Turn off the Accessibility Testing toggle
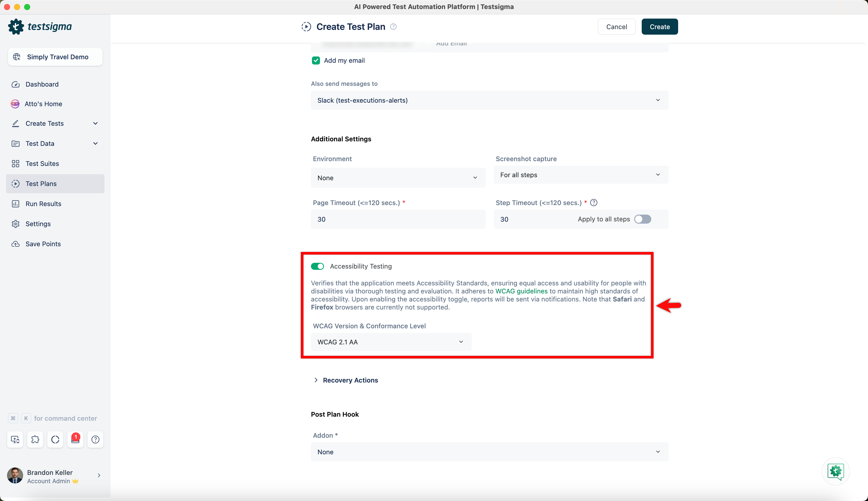 317,266
